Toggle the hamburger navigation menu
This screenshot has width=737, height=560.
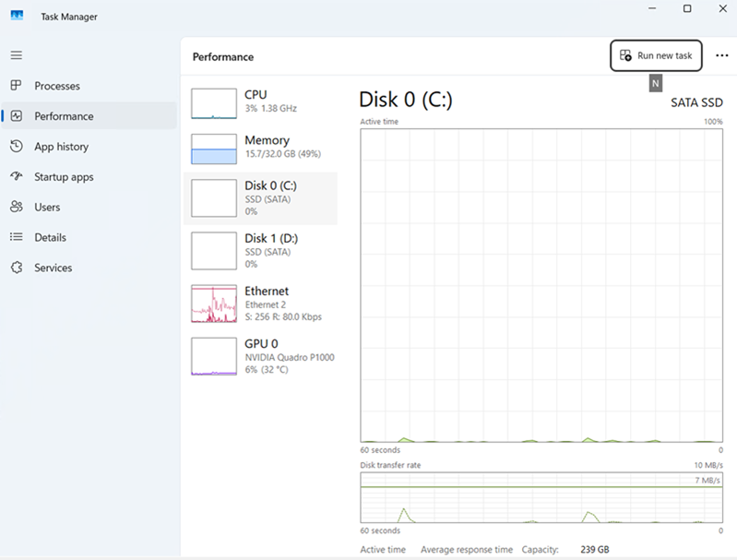(x=16, y=55)
